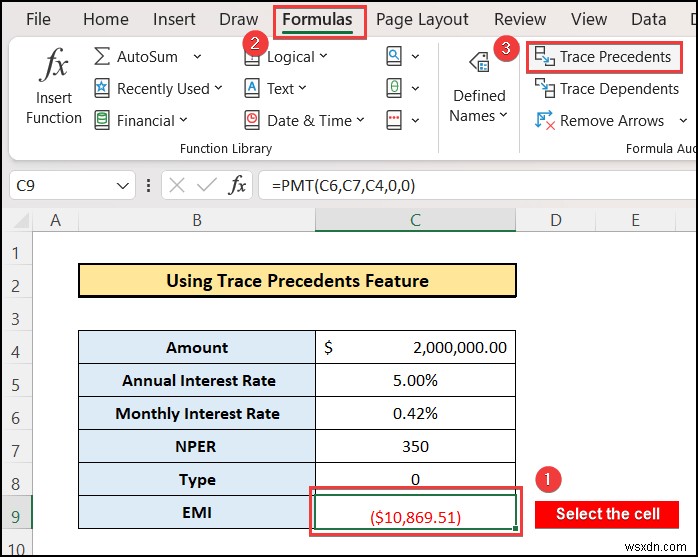Click the formula bar fx icon

tap(237, 185)
